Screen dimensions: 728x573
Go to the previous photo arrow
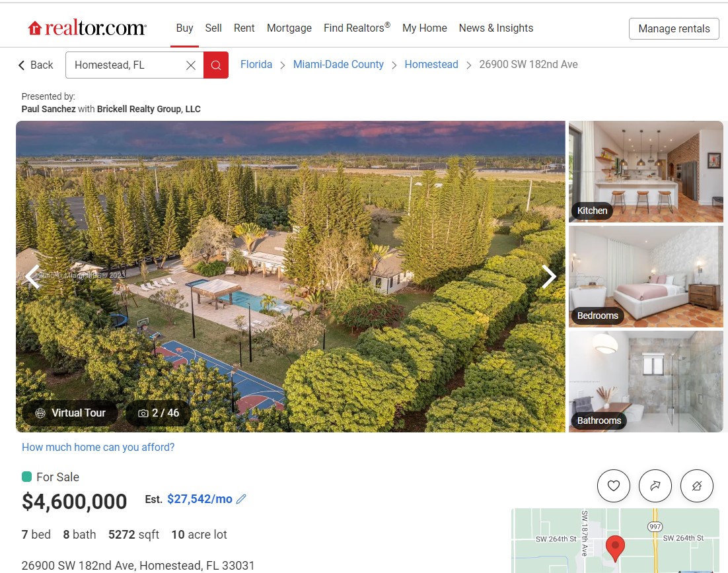[x=33, y=277]
